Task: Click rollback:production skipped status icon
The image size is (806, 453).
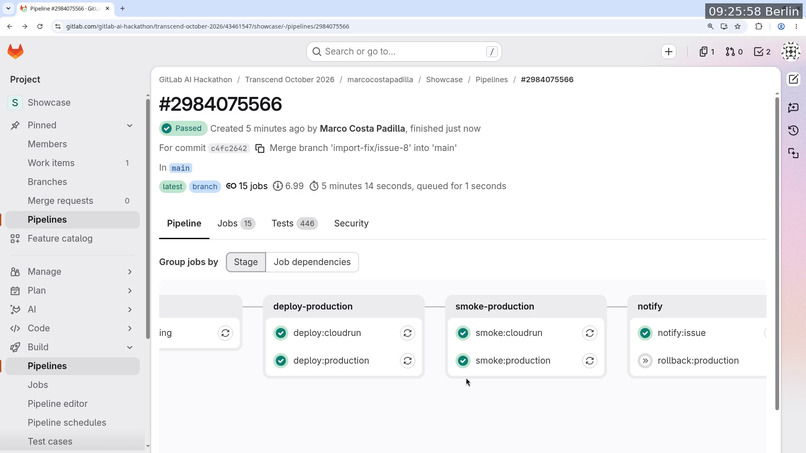Action: (645, 361)
